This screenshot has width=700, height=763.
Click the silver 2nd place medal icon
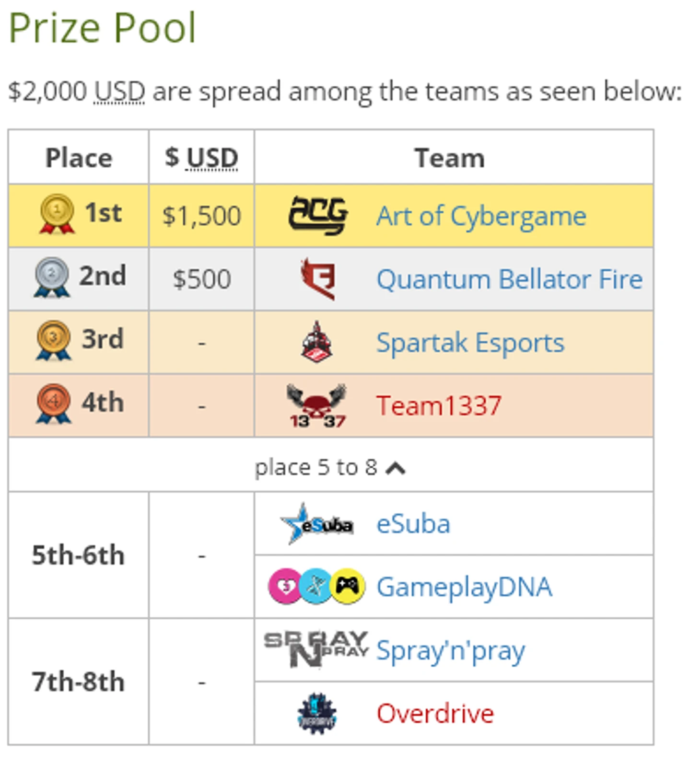(52, 277)
